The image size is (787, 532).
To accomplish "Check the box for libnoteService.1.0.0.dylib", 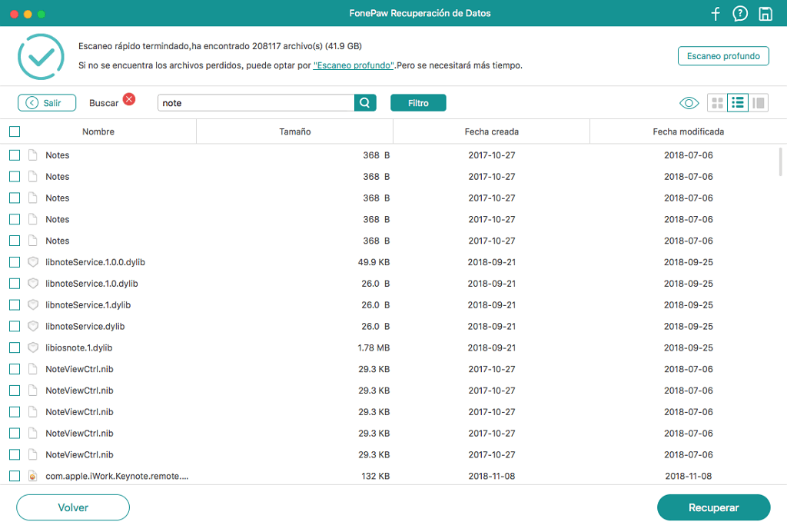I will tap(15, 262).
